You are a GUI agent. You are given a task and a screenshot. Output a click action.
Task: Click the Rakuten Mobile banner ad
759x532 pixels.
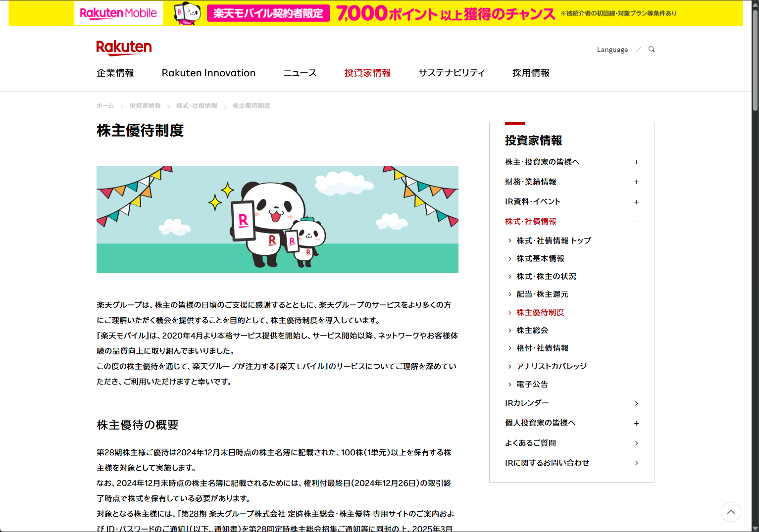(375, 13)
